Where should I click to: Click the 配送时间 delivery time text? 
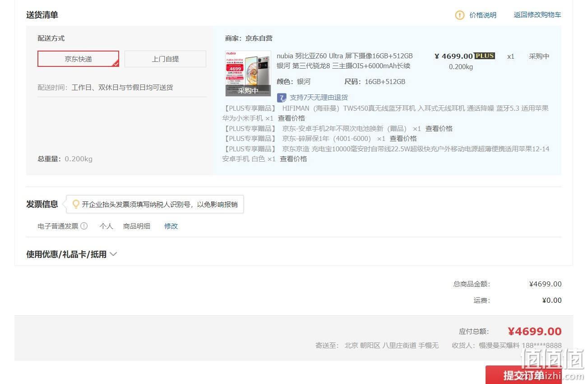[x=105, y=88]
